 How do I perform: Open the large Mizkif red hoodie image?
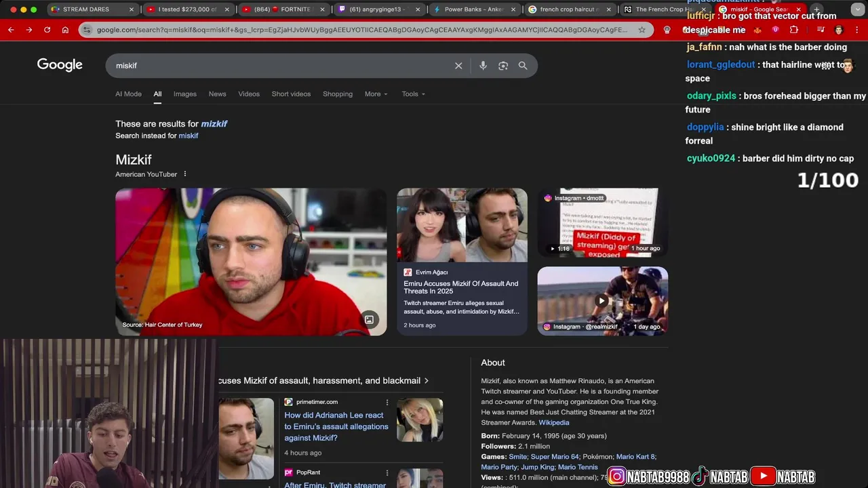point(251,262)
